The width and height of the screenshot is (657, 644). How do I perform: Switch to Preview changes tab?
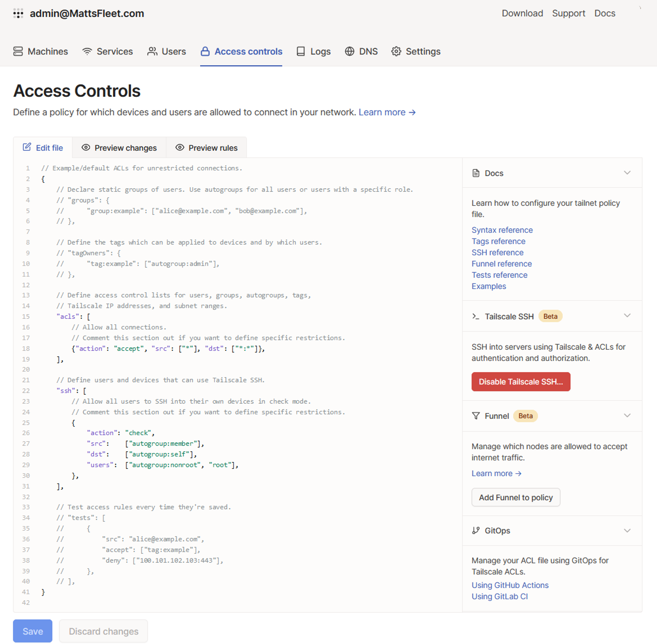coord(119,148)
